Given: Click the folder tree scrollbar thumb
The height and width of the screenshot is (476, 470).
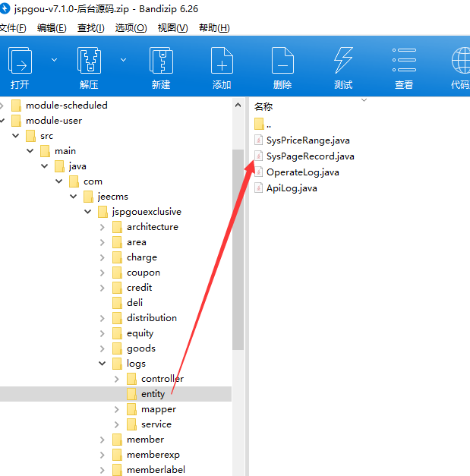Looking at the screenshot, I should coord(238,250).
